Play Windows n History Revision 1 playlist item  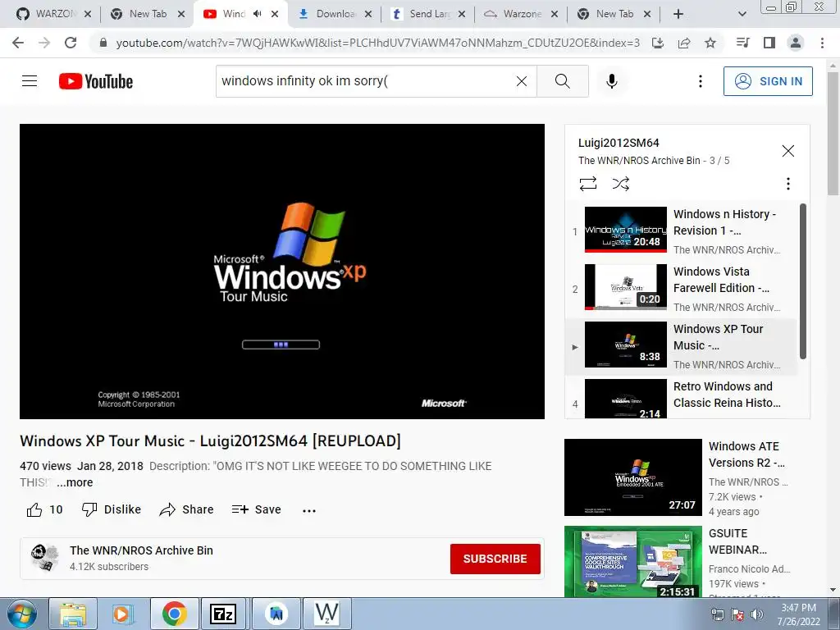pos(681,231)
